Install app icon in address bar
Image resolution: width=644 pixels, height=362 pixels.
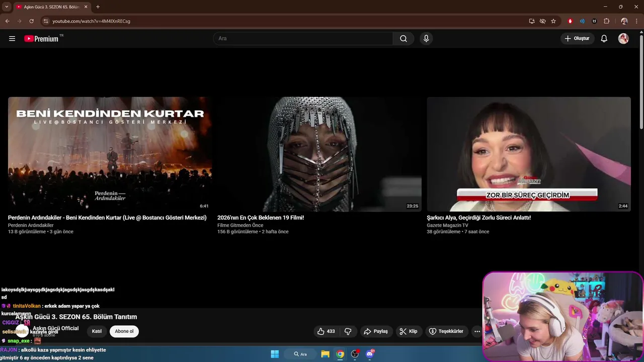532,21
